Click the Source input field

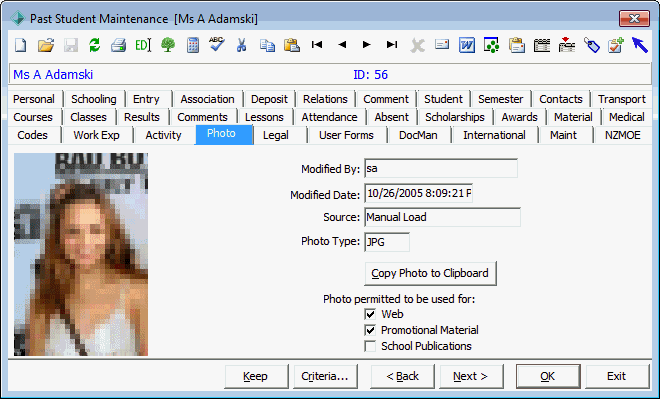[x=442, y=217]
